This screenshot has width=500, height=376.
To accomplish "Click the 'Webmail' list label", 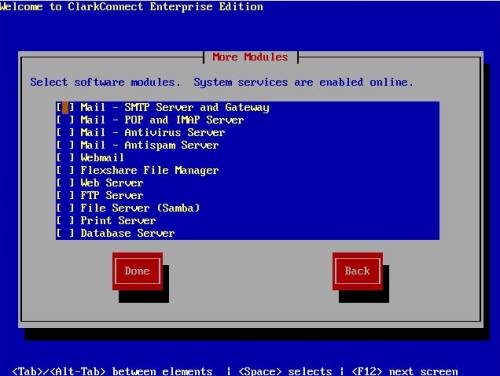I will point(102,158).
